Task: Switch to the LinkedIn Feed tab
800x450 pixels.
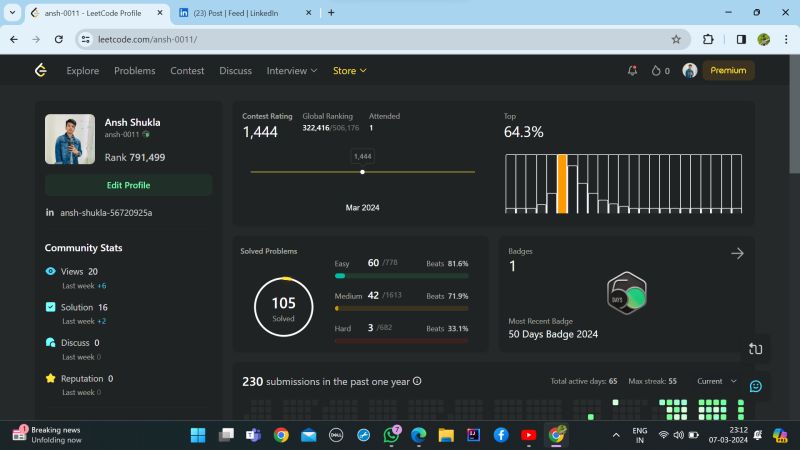Action: pos(245,13)
